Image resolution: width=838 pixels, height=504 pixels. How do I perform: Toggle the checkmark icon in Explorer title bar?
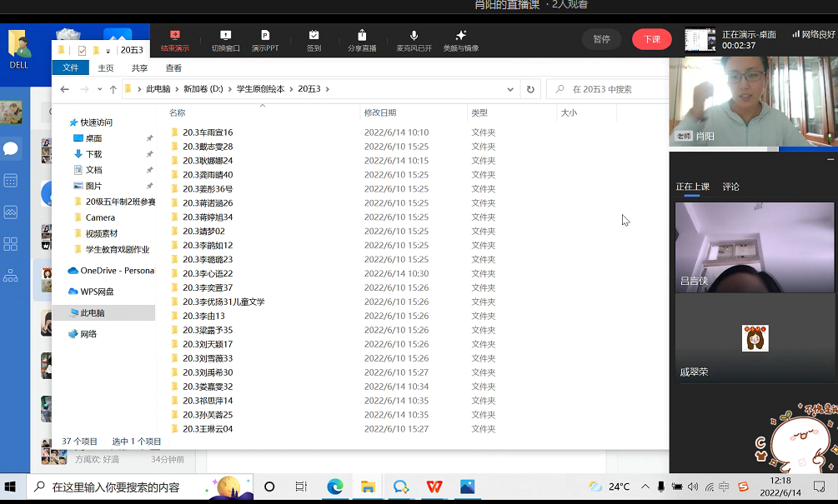tap(83, 50)
